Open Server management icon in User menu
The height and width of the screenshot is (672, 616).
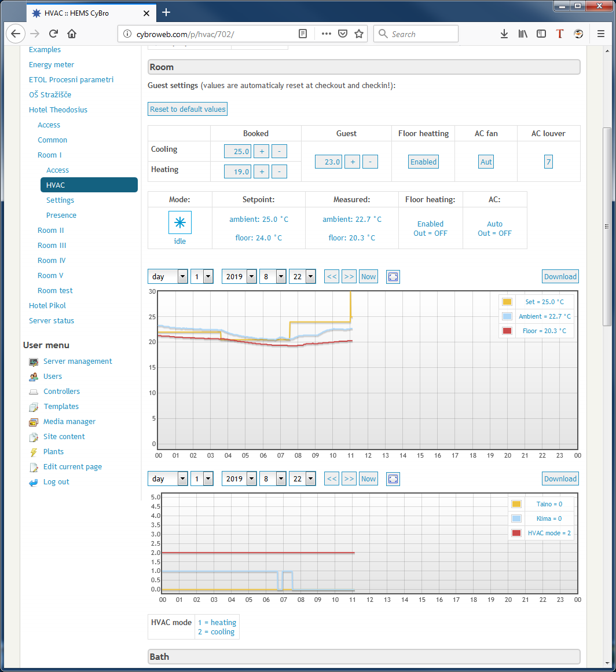[34, 361]
